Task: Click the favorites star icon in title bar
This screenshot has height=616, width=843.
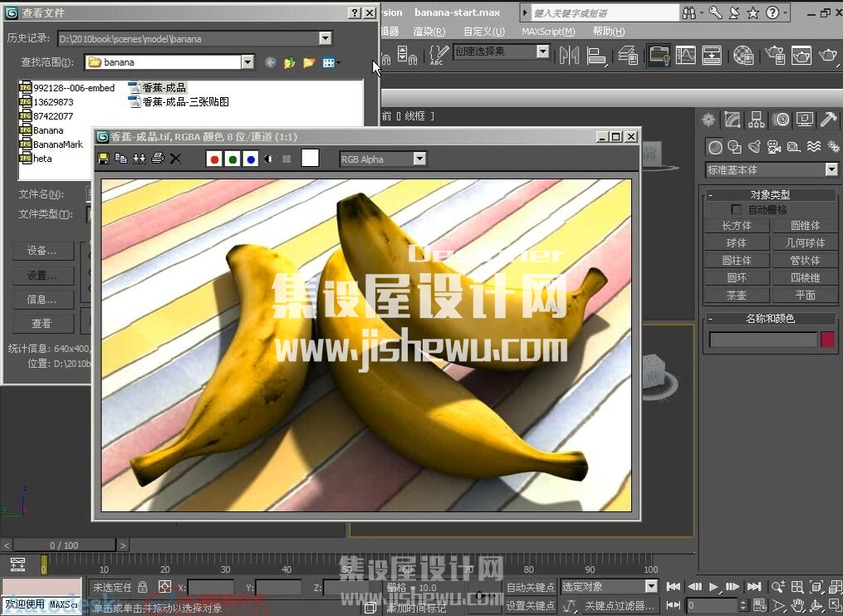Action: click(x=753, y=13)
